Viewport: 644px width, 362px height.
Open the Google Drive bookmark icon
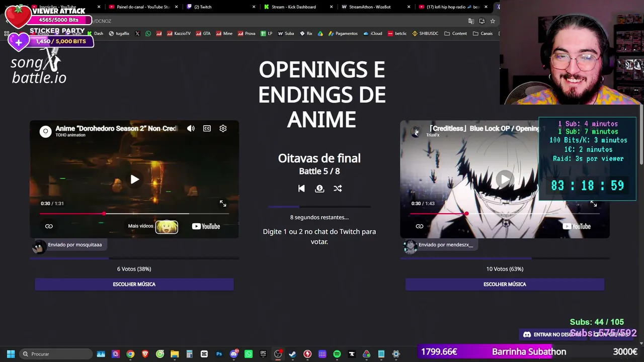(320, 34)
